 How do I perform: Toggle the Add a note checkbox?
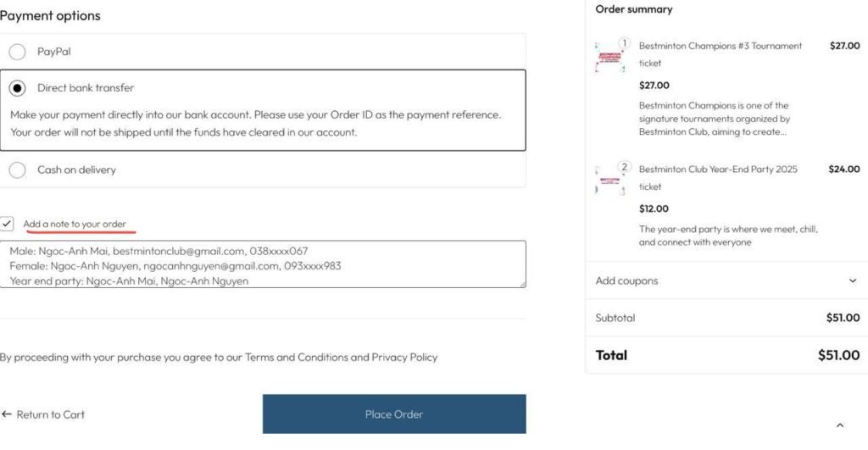[7, 224]
